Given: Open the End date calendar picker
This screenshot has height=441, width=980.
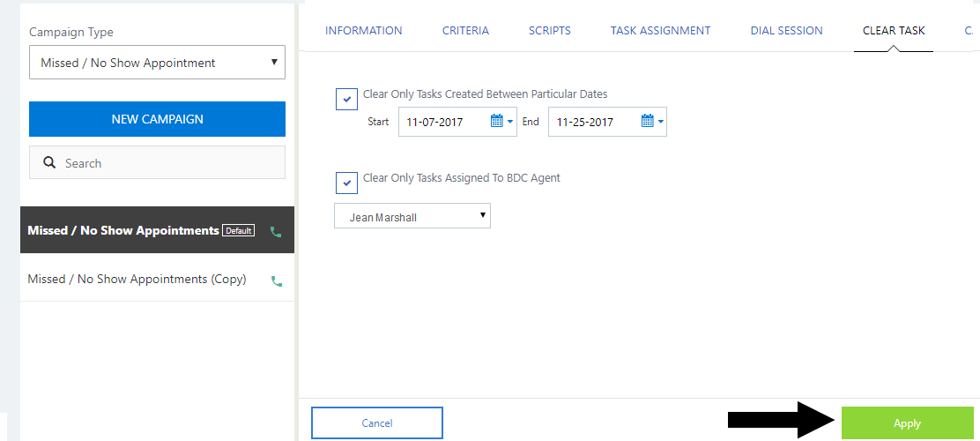Looking at the screenshot, I should click(652, 122).
